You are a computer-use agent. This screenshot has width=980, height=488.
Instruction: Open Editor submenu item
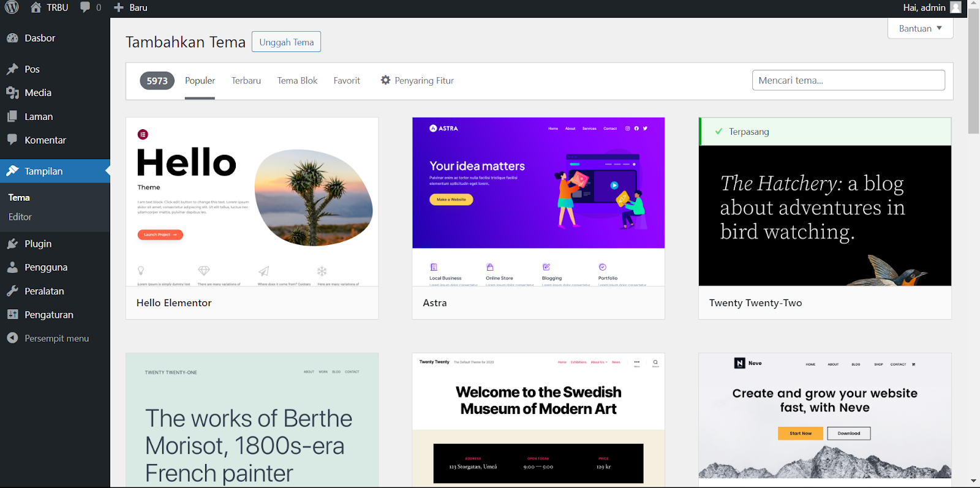(x=20, y=217)
